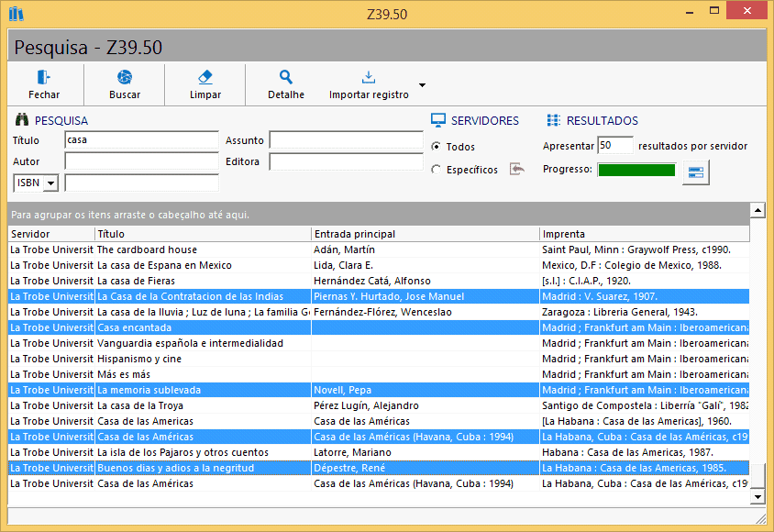Click author 'Lida, Clara E.'
This screenshot has width=774, height=532.
(x=343, y=265)
